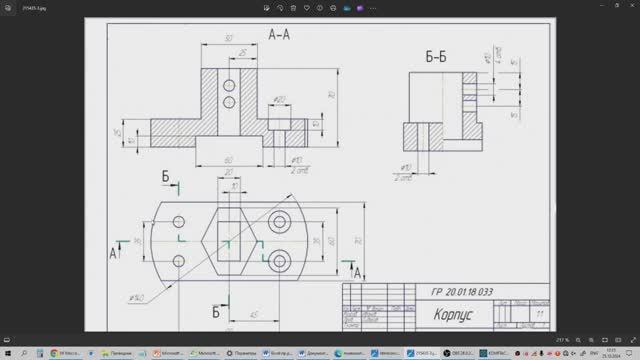This screenshot has height=360, width=640.
Task: Click the file name in title bar
Action: [34, 8]
